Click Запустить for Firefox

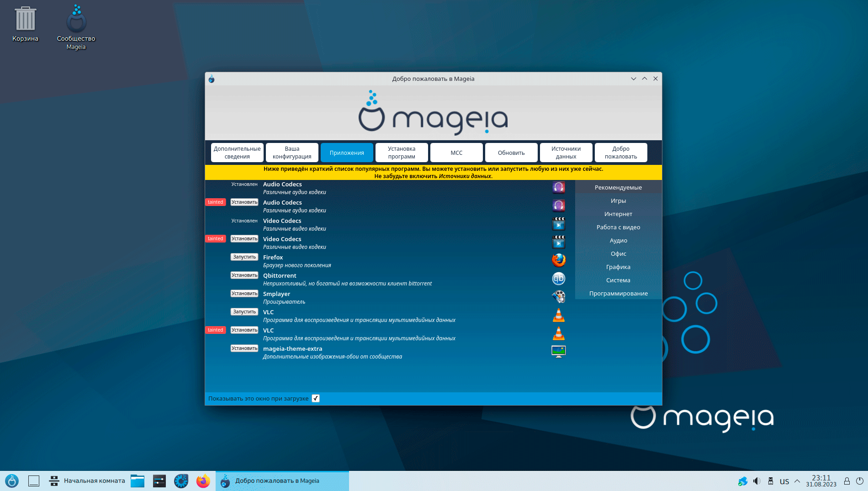[244, 257]
